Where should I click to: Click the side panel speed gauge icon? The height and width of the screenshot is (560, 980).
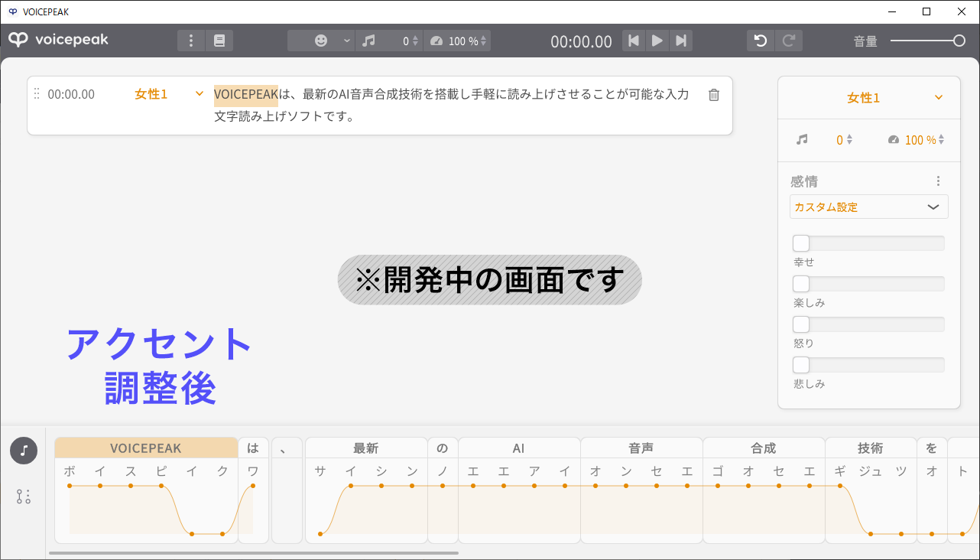894,140
